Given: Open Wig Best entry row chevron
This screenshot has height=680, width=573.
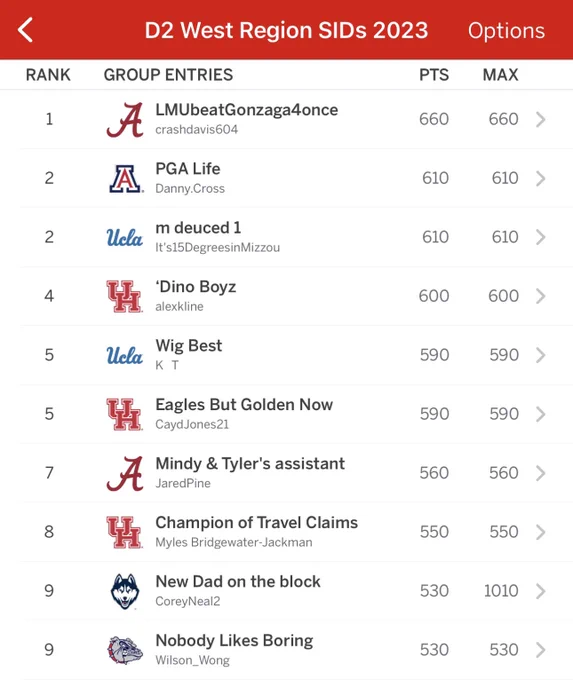Looking at the screenshot, I should coord(540,355).
